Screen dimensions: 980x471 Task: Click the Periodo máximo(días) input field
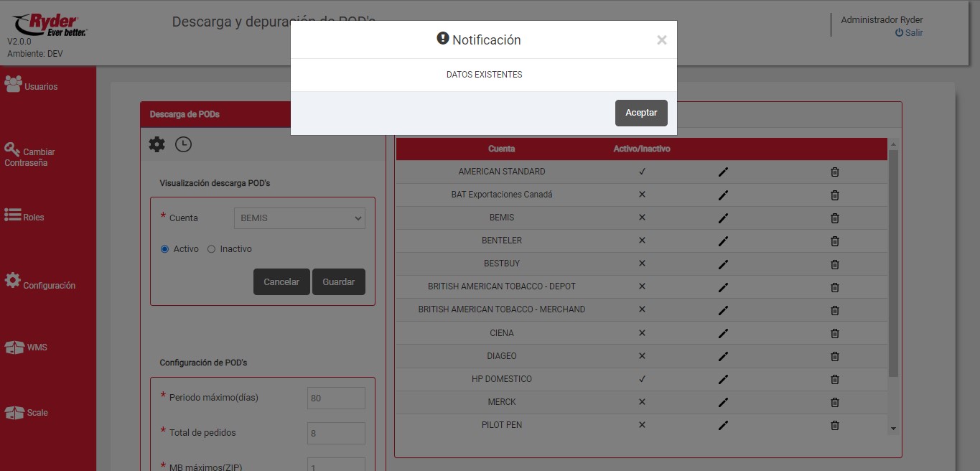tap(336, 398)
